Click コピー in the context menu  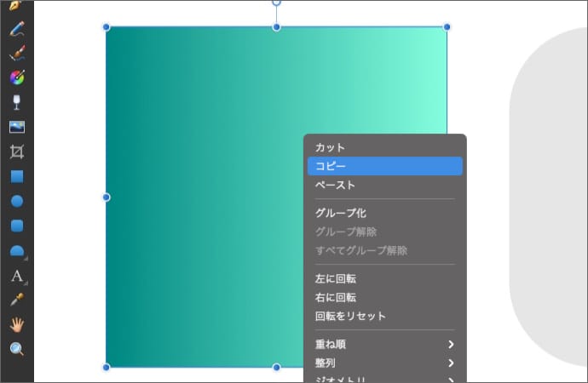[330, 166]
